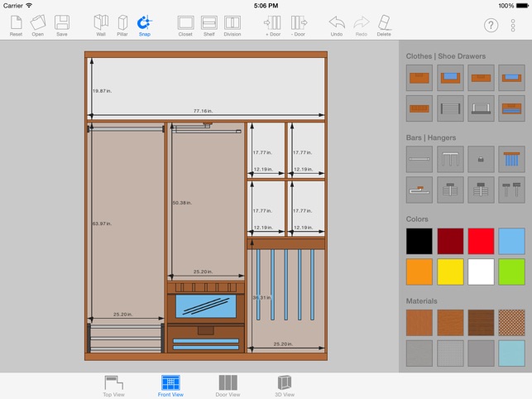The image size is (532, 399).
Task: Select the Pillar tool
Action: tap(122, 26)
